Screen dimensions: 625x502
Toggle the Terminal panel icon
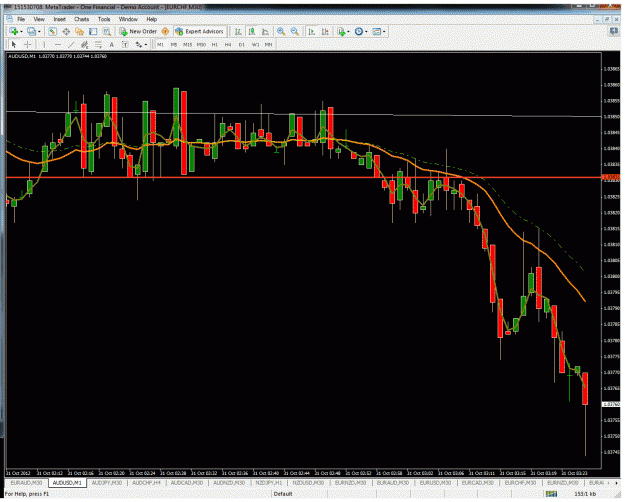[x=93, y=31]
